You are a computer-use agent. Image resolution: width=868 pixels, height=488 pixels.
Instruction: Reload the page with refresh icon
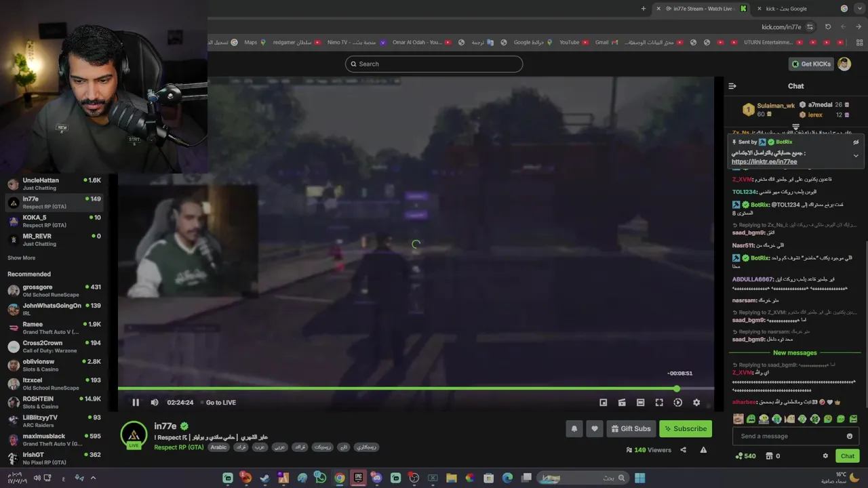(827, 27)
